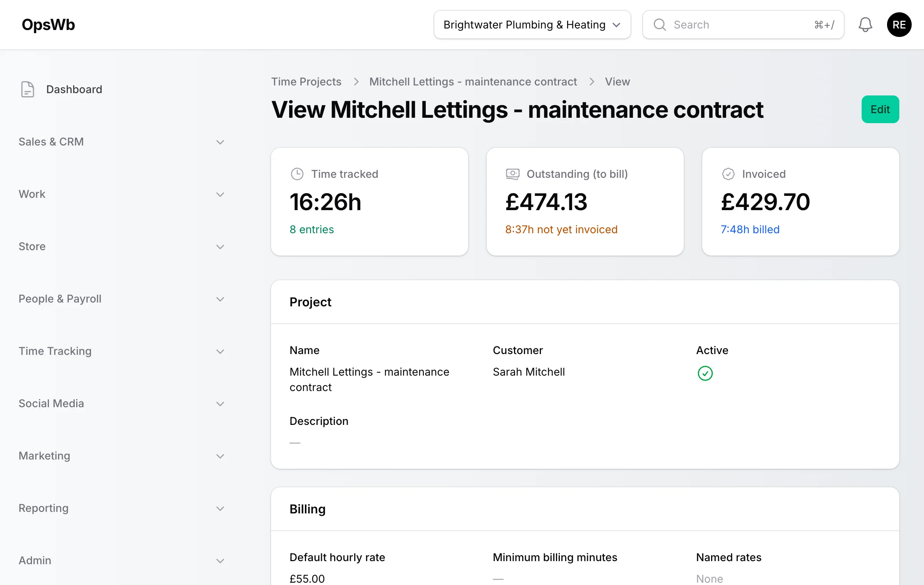Open the notifications bell
This screenshot has height=585, width=924.
865,25
